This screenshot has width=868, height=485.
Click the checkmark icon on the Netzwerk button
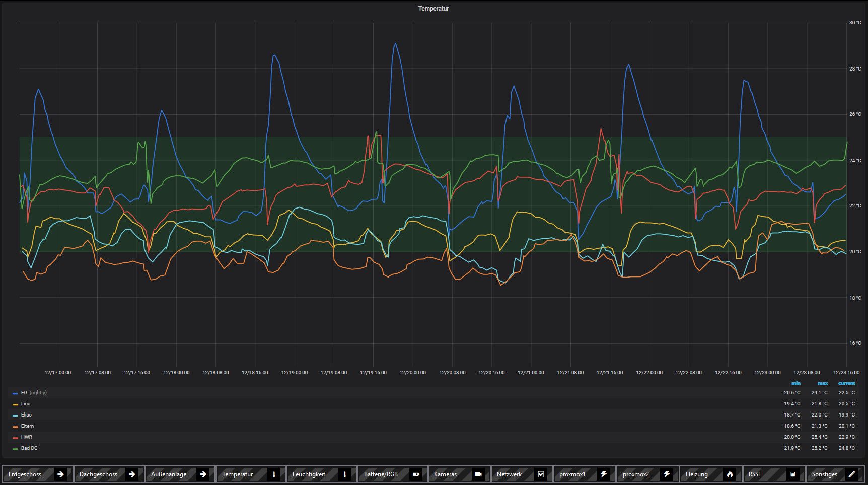pos(541,474)
